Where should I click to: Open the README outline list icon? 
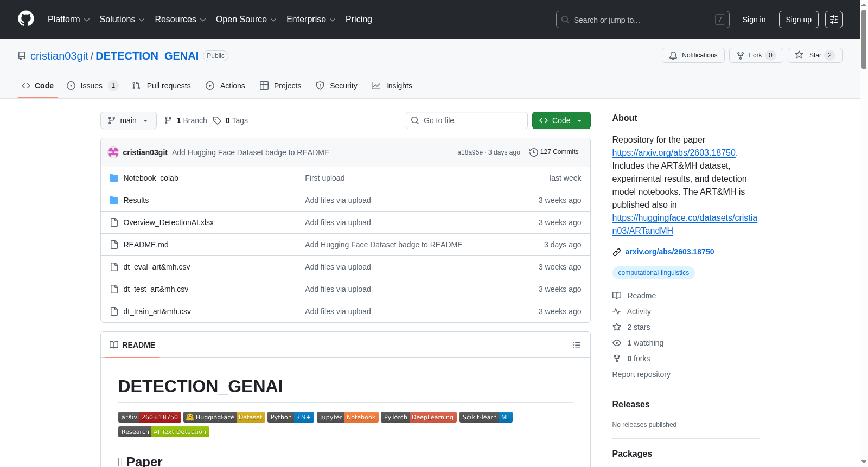coord(577,345)
